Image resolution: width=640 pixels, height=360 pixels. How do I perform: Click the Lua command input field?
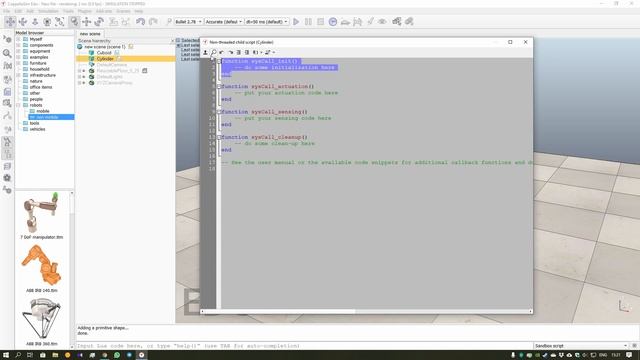click(x=304, y=346)
